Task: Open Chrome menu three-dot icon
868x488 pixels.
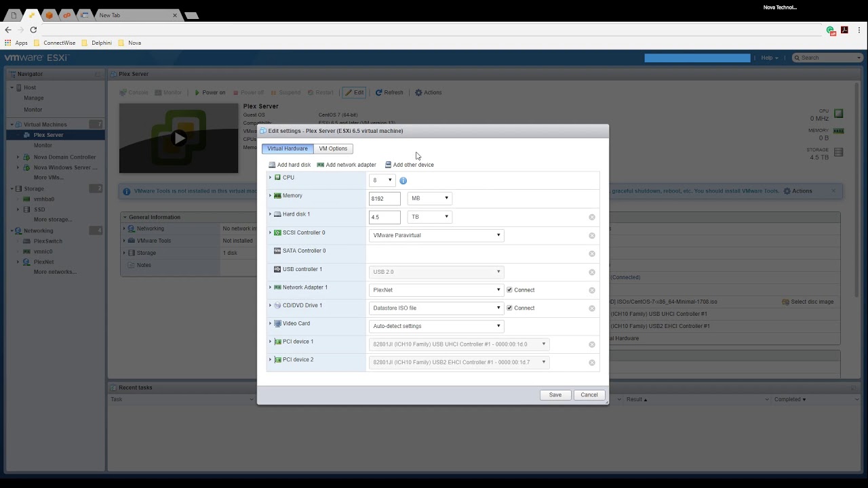Action: 859,30
